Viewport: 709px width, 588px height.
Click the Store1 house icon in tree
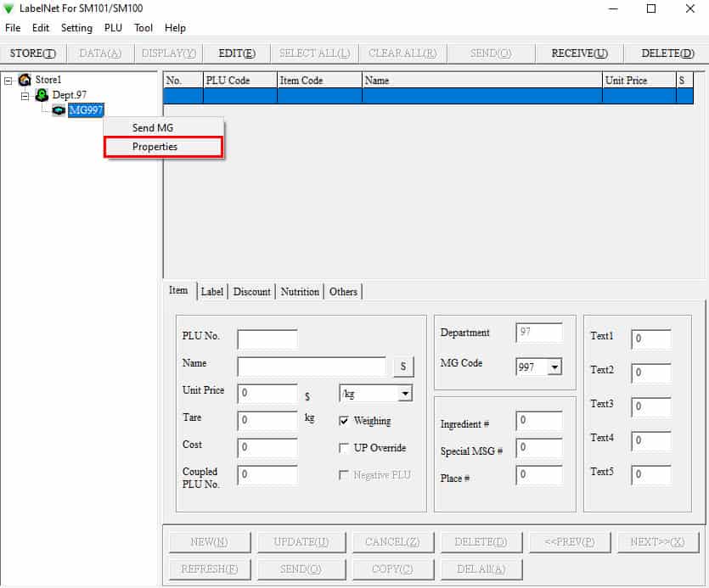[25, 80]
